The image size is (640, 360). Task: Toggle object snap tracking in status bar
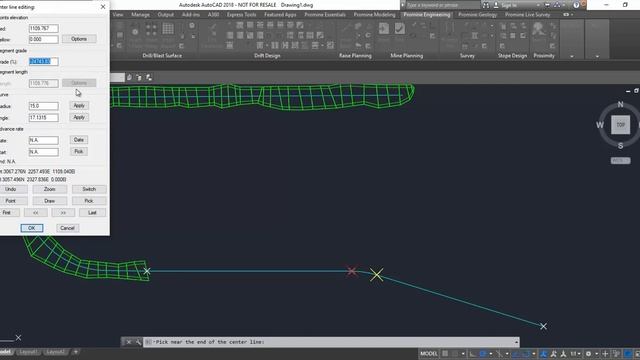pyautogui.click(x=516, y=353)
